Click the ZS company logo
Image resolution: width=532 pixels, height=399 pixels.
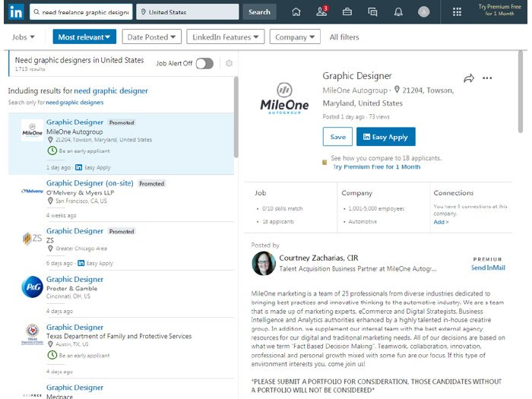[32, 239]
